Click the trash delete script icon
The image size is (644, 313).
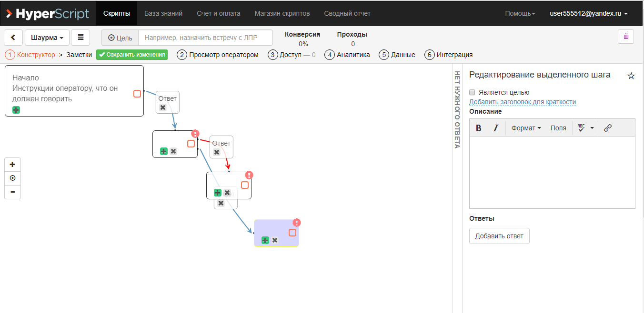pos(625,37)
